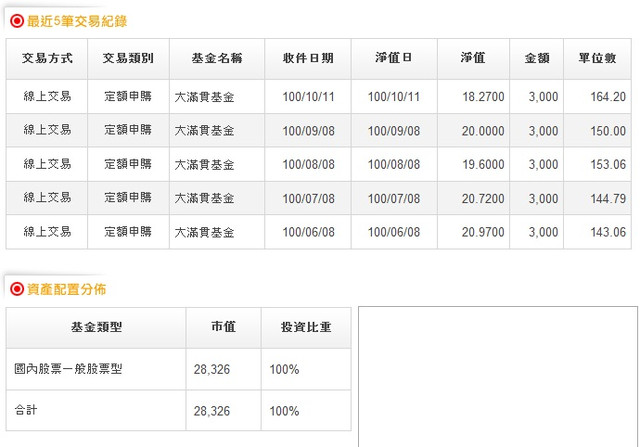Click the net value 20.0000
The height and width of the screenshot is (447, 640).
pyautogui.click(x=483, y=131)
